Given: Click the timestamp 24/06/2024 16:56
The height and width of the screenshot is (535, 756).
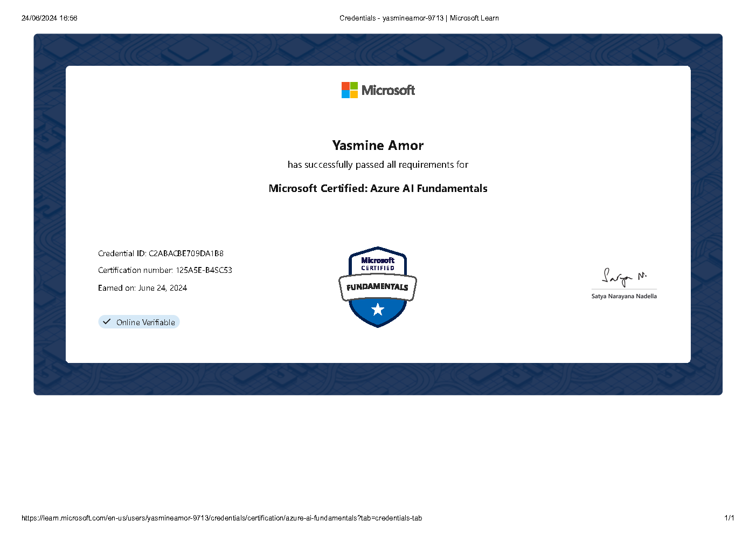Looking at the screenshot, I should (49, 18).
